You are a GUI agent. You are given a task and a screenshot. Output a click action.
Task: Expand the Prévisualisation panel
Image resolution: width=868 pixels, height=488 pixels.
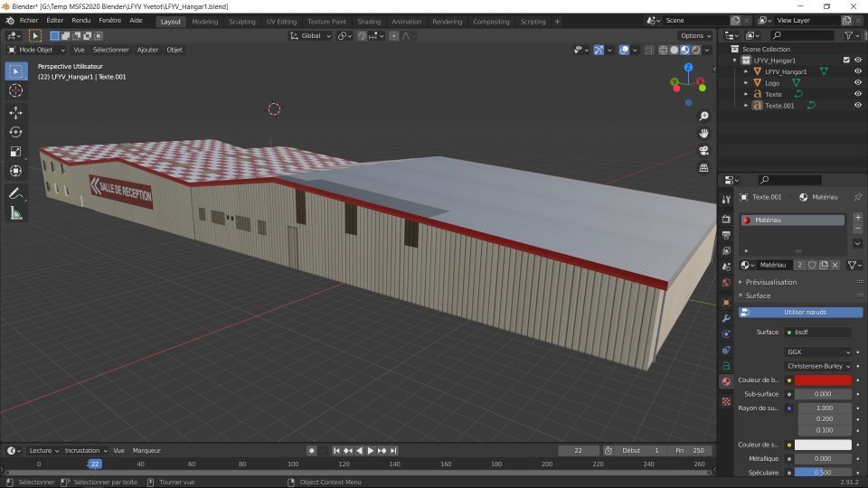[771, 282]
